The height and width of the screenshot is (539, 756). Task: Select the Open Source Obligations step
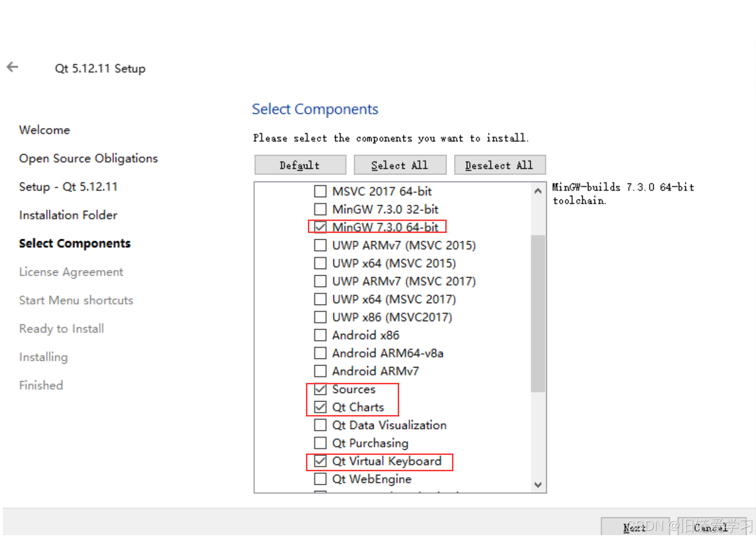(88, 159)
